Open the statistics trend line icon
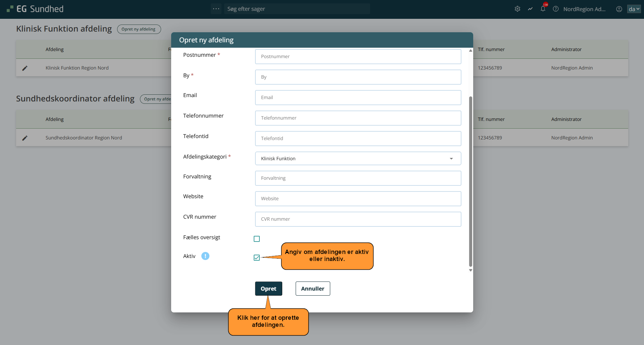Image resolution: width=644 pixels, height=345 pixels. pyautogui.click(x=530, y=9)
